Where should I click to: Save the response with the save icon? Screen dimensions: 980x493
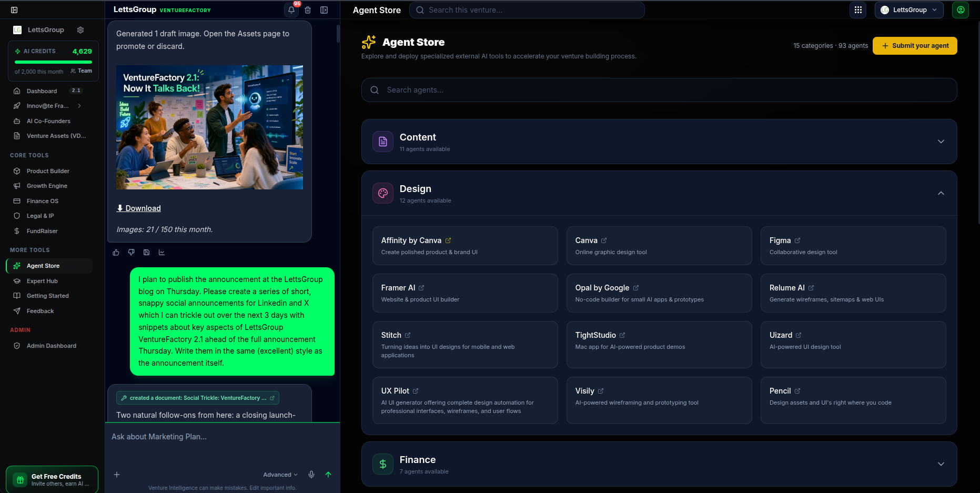coord(146,253)
